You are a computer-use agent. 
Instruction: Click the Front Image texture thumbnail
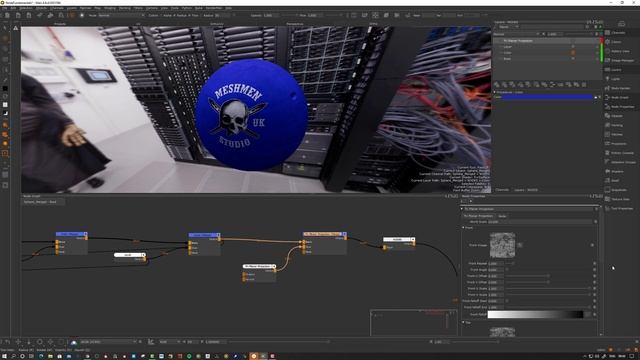pyautogui.click(x=502, y=245)
